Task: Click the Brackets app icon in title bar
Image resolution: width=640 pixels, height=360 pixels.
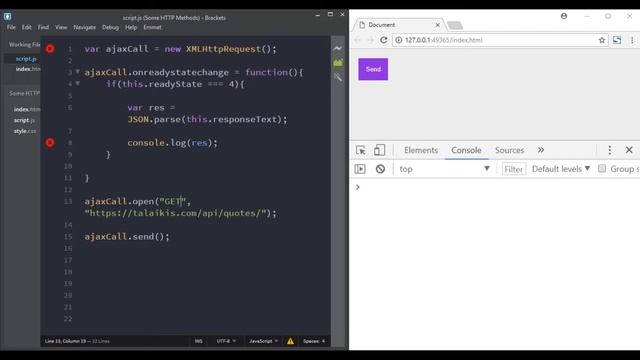Action: pyautogui.click(x=7, y=17)
